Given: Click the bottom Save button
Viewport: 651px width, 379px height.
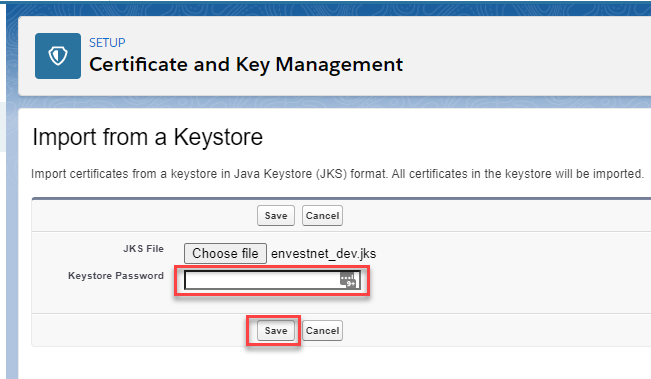Looking at the screenshot, I should tap(276, 330).
